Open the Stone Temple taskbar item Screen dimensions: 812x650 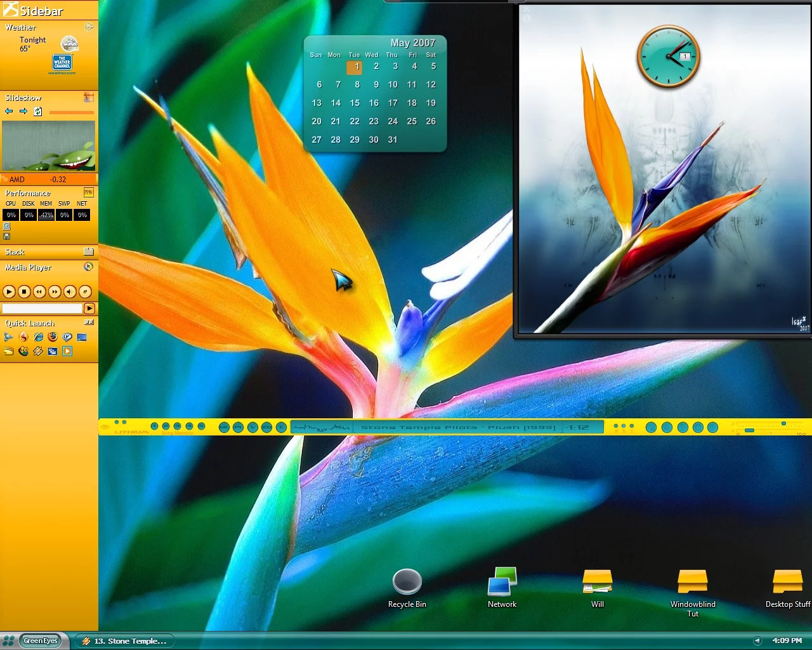point(124,641)
